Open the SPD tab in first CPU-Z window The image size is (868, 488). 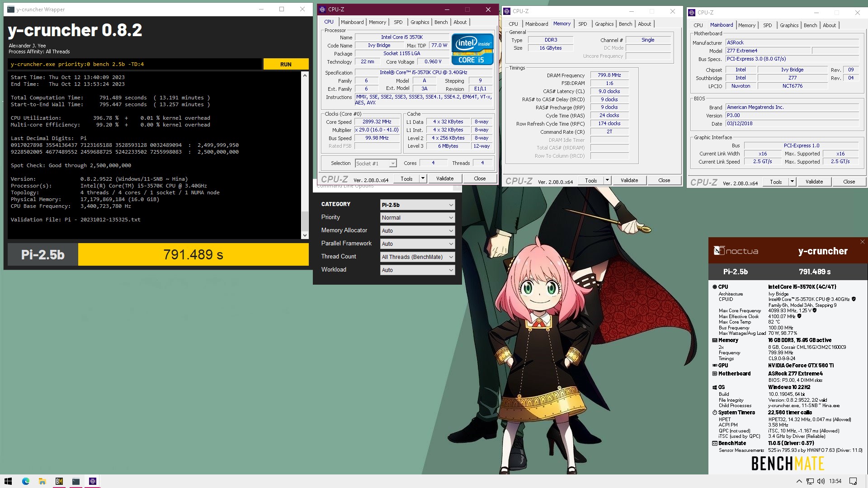click(x=398, y=22)
